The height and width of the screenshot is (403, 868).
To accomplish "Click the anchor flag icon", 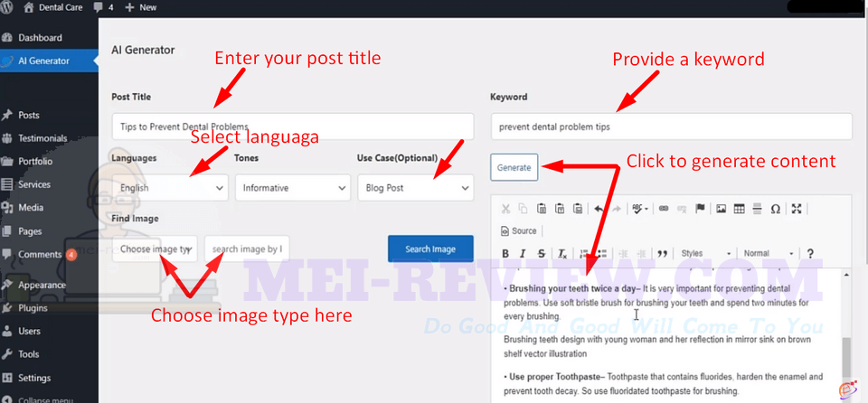I will (x=700, y=209).
